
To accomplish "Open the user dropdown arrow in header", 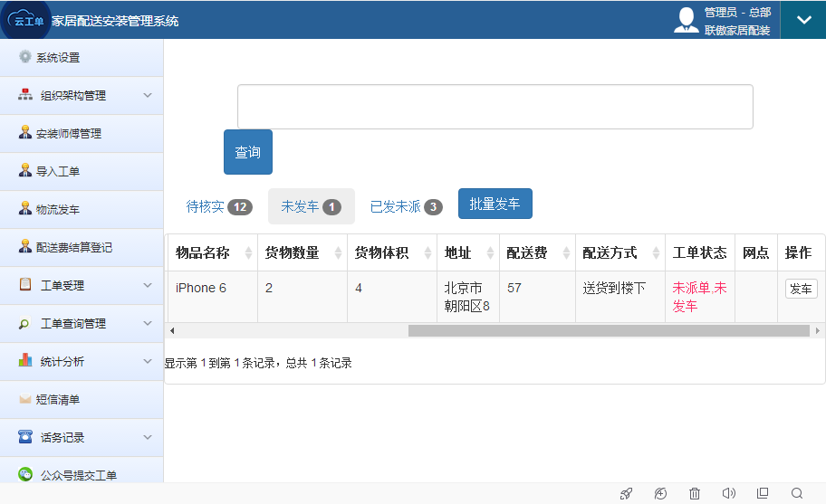I will 803,20.
